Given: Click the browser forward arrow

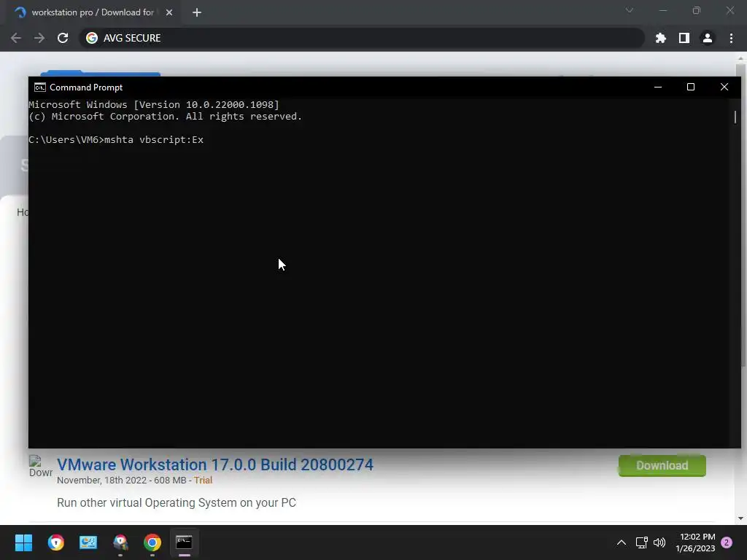Looking at the screenshot, I should point(39,38).
